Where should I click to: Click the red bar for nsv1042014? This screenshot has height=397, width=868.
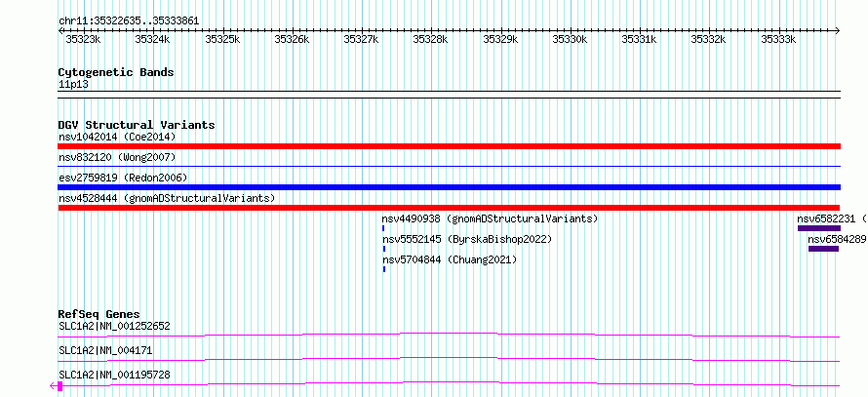[449, 146]
